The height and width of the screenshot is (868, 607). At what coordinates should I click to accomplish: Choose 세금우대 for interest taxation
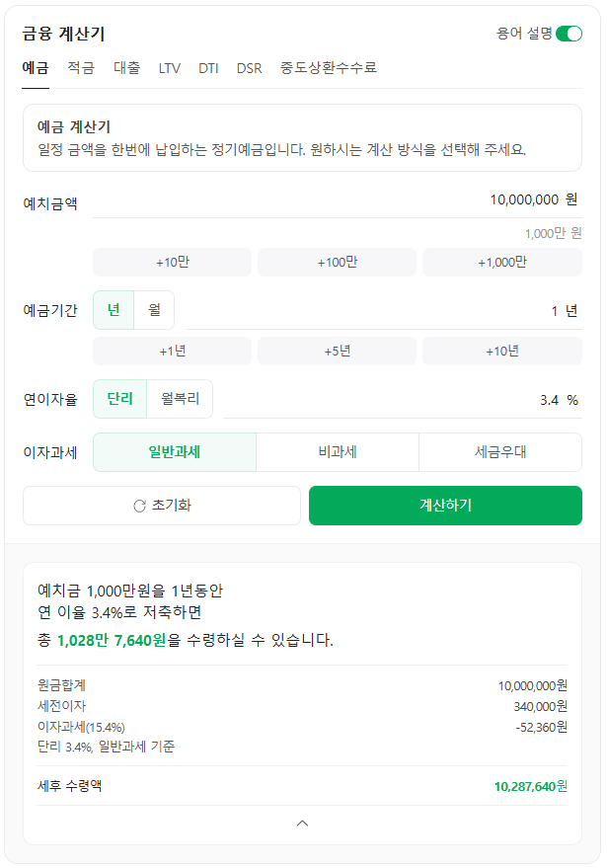coord(501,451)
